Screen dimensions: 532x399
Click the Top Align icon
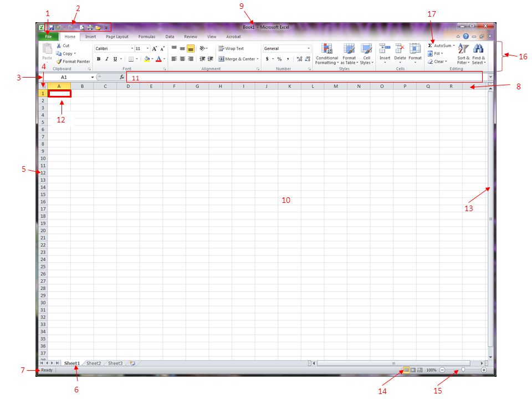[x=174, y=49]
